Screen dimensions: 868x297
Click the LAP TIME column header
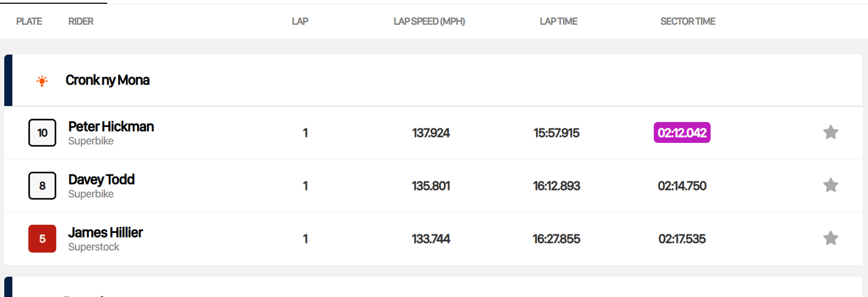tap(558, 22)
